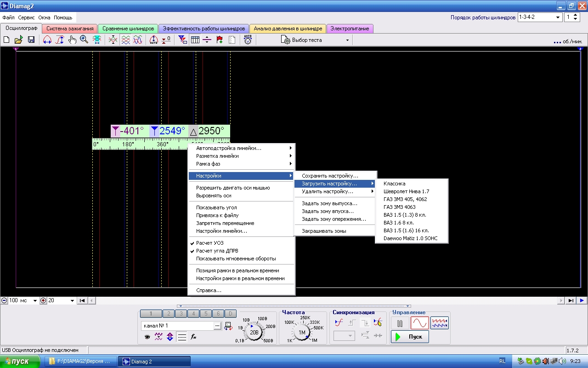Click the filter markers funnel icon
The width and height of the screenshot is (588, 368).
[183, 40]
